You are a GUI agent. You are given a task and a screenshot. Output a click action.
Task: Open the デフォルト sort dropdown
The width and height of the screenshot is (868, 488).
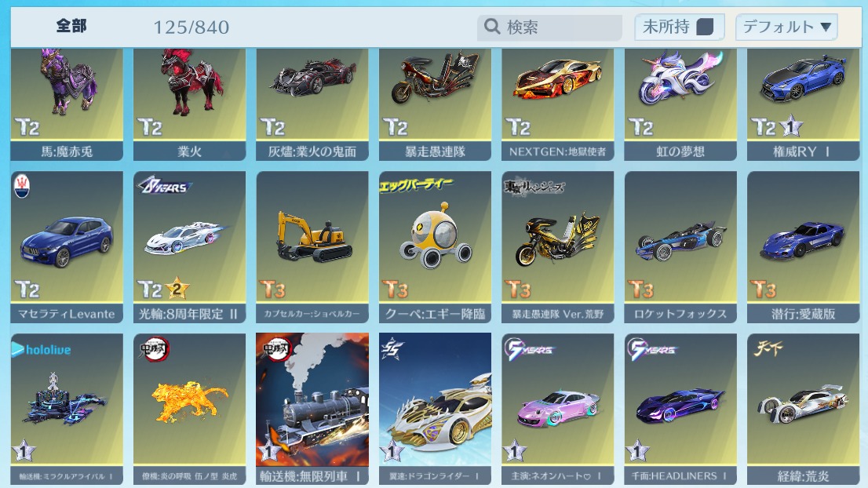[786, 27]
